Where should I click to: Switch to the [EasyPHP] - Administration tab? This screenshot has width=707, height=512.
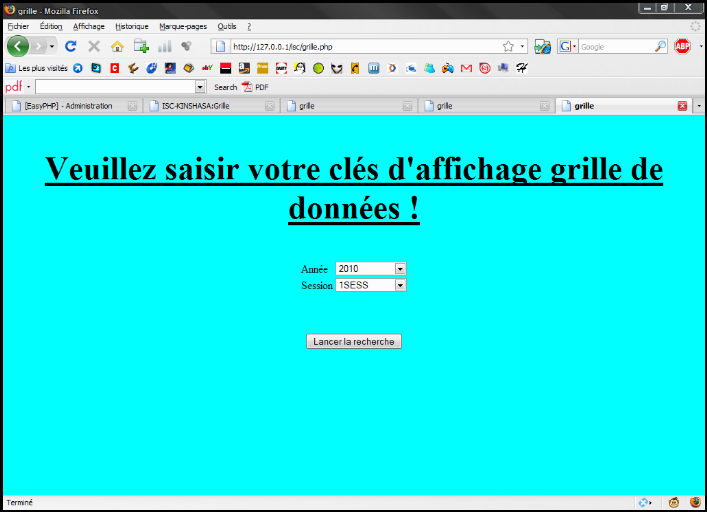coord(70,105)
